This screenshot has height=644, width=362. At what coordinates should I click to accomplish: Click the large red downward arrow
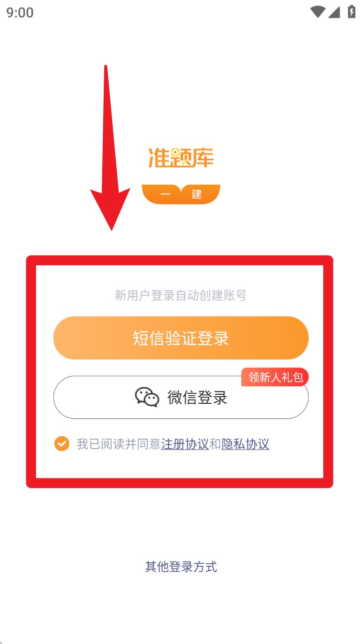(x=110, y=148)
